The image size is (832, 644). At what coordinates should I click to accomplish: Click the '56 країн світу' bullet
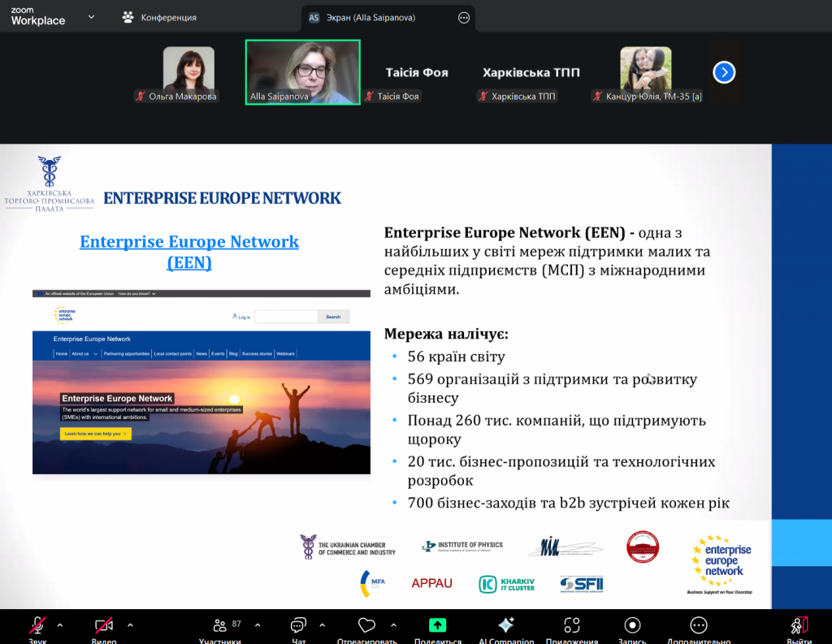pyautogui.click(x=456, y=357)
